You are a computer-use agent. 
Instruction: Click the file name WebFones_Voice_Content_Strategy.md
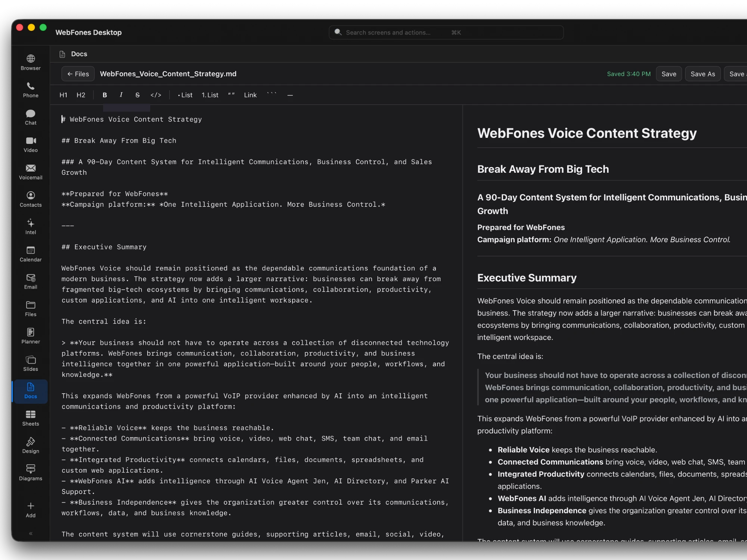click(x=168, y=74)
